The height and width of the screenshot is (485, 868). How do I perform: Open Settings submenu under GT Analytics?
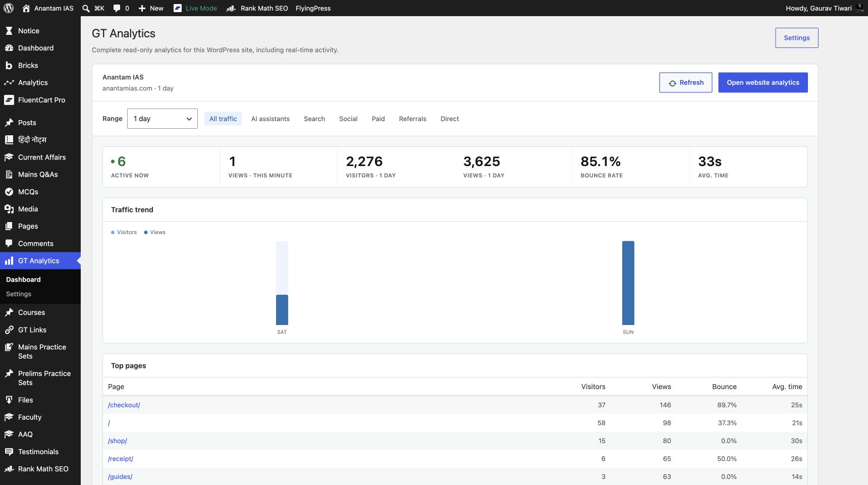[19, 294]
